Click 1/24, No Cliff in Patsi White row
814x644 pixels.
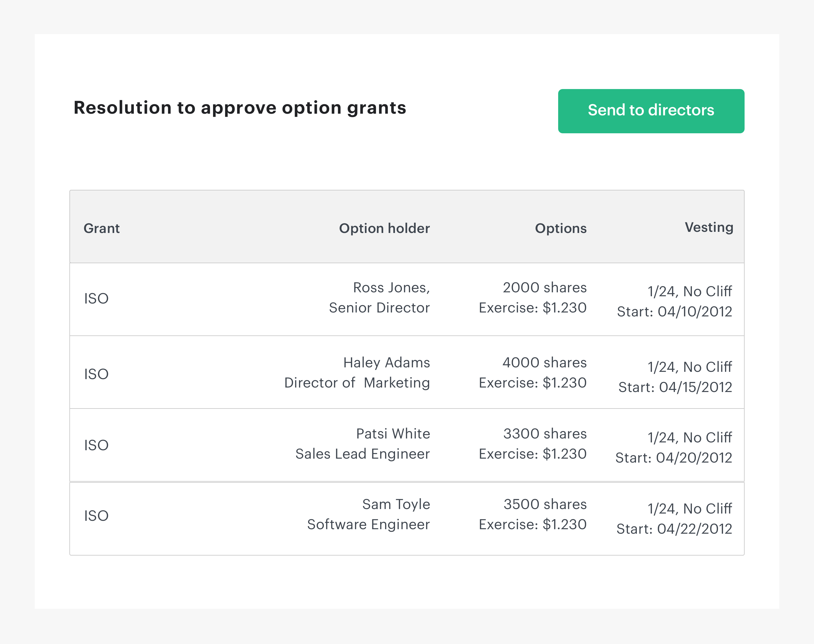[x=690, y=438]
